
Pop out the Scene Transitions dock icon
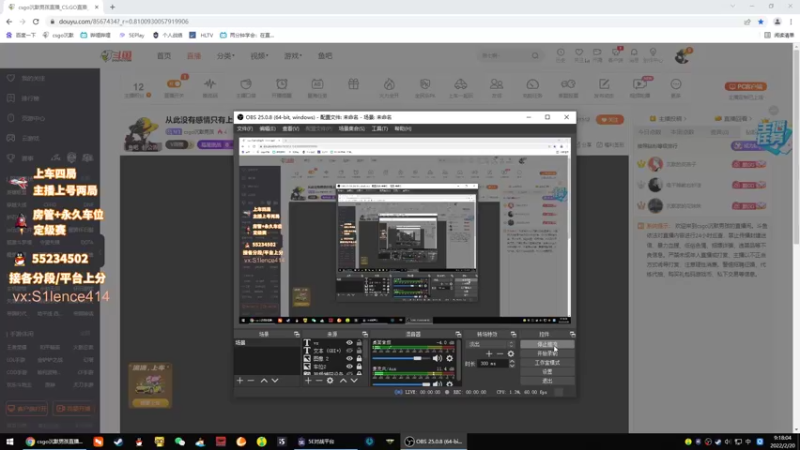[x=513, y=334]
